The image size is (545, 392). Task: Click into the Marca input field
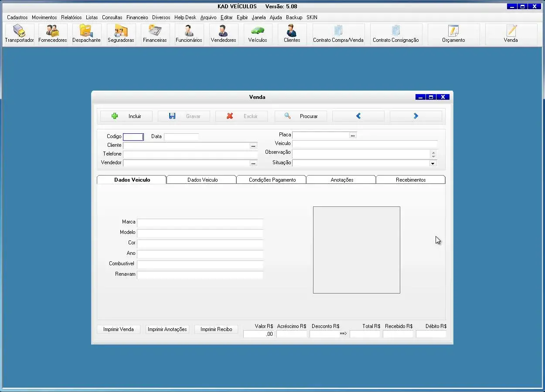[x=200, y=222]
